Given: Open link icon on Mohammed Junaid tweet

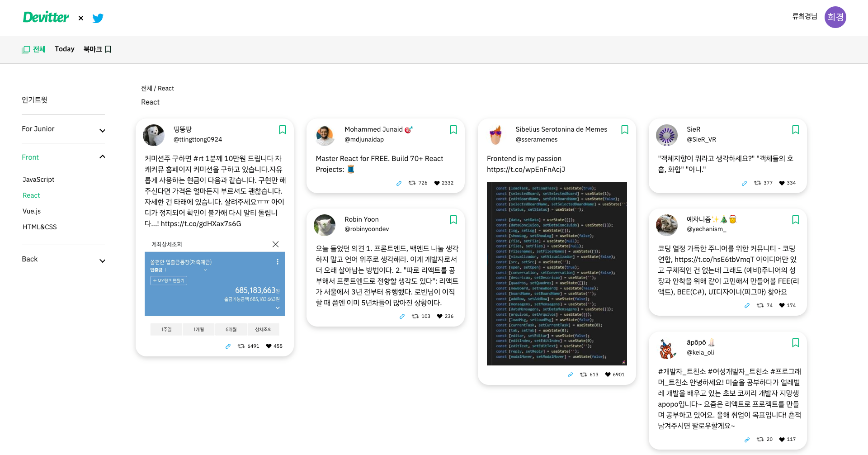Looking at the screenshot, I should (x=399, y=183).
